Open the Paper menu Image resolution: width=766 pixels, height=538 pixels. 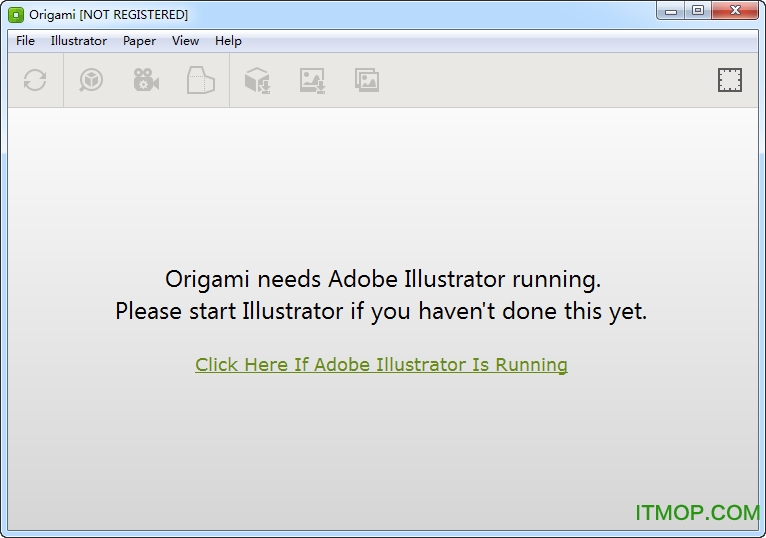(139, 41)
